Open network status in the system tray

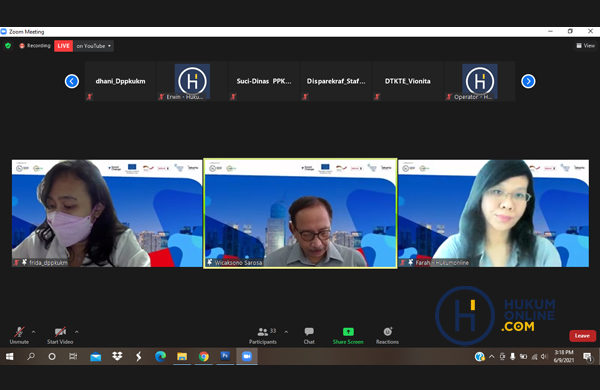(x=534, y=357)
